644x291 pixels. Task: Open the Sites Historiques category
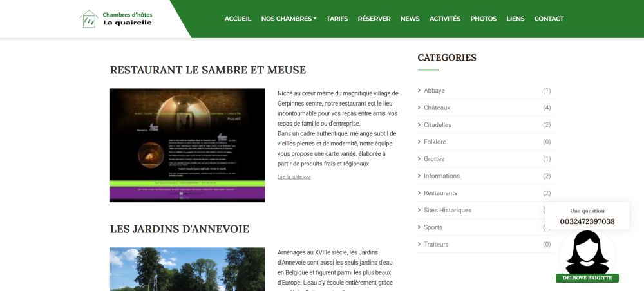click(x=448, y=210)
